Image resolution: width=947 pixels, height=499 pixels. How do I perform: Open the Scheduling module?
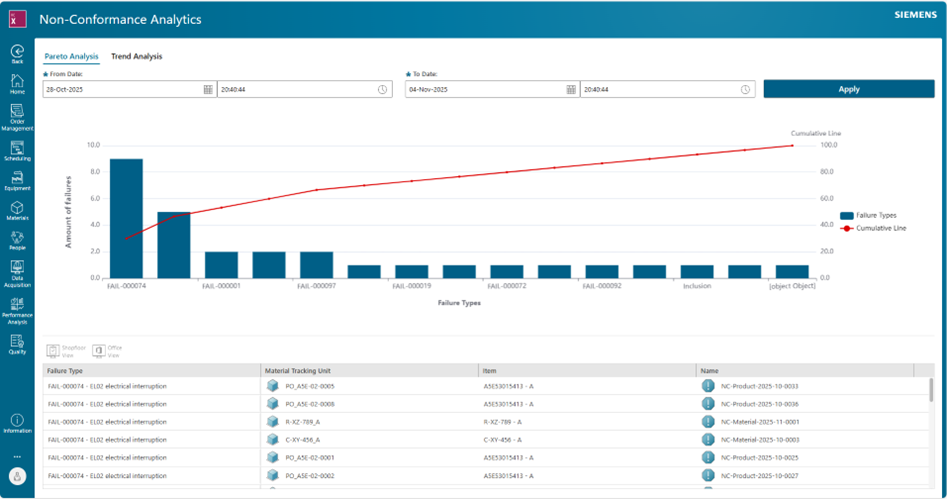click(17, 150)
